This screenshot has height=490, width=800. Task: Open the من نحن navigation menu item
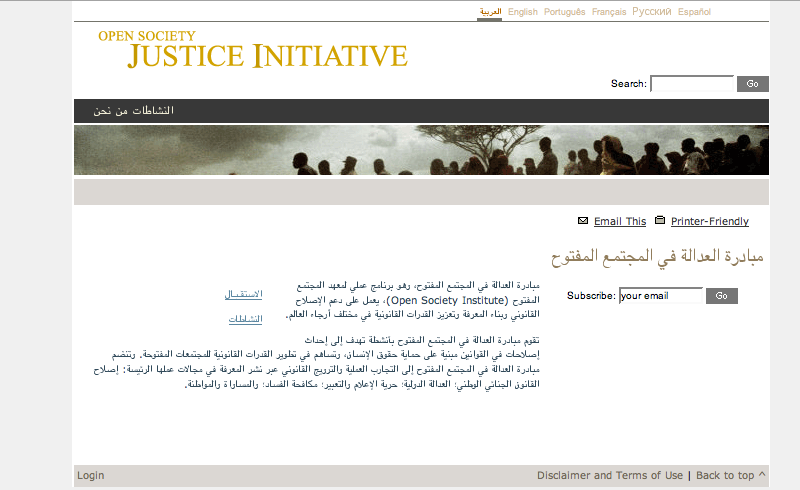111,110
